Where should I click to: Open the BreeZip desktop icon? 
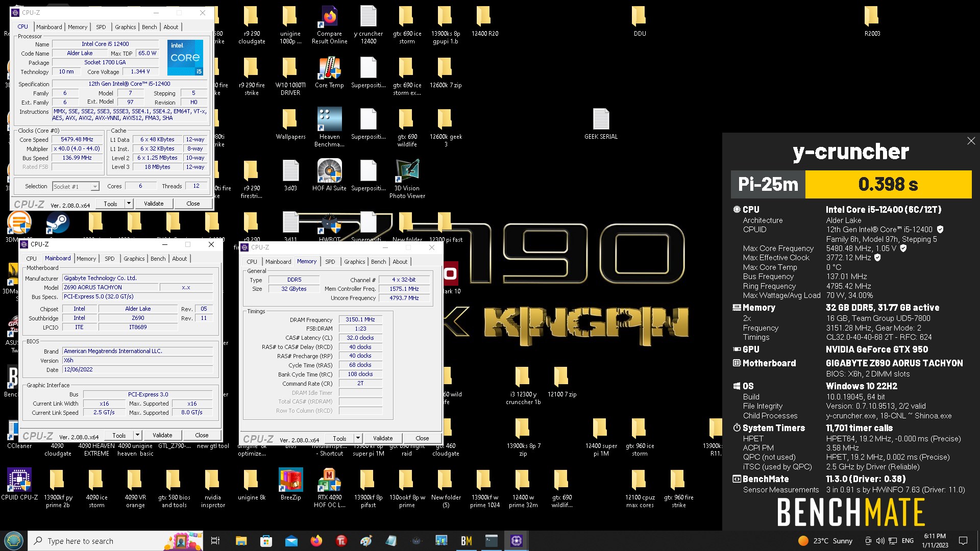click(x=290, y=484)
